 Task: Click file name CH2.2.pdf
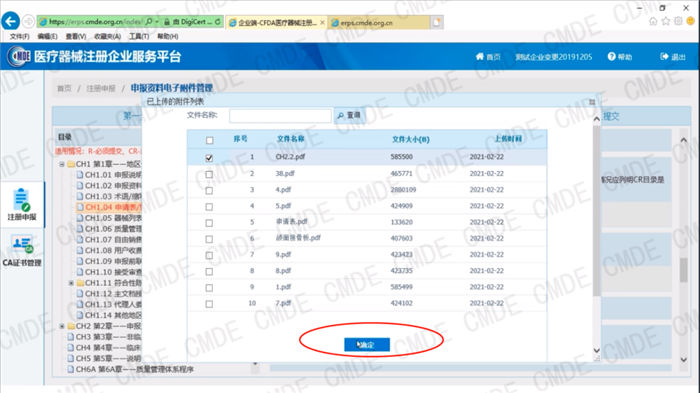[x=290, y=157]
